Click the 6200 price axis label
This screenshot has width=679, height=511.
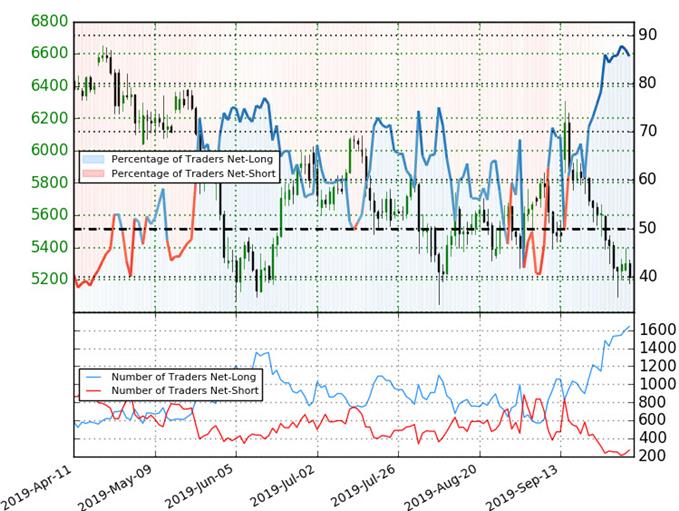[49, 118]
